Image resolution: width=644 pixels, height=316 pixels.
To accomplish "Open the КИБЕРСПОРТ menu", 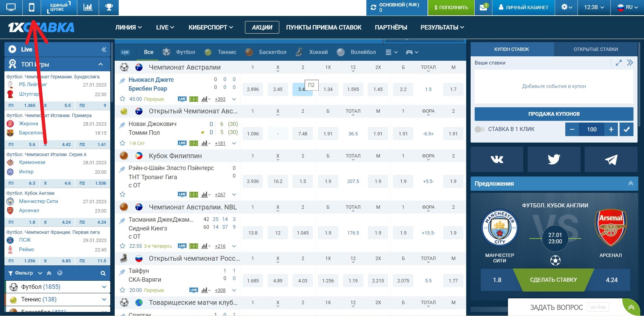I will pyautogui.click(x=211, y=27).
